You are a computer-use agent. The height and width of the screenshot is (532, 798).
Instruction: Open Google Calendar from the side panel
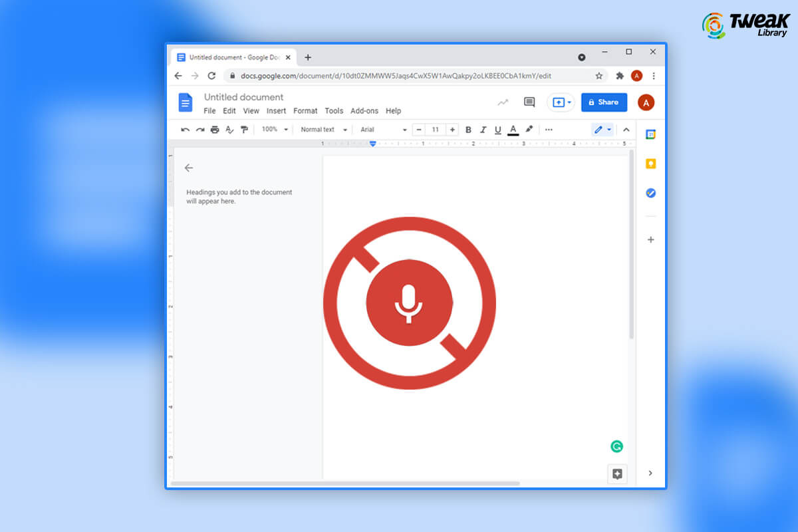pos(651,134)
